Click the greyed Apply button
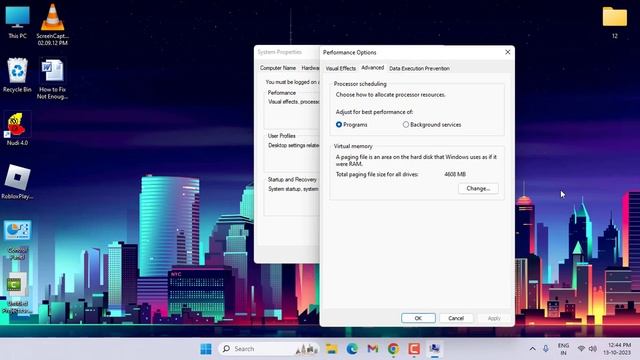This screenshot has width=640, height=360. [494, 318]
